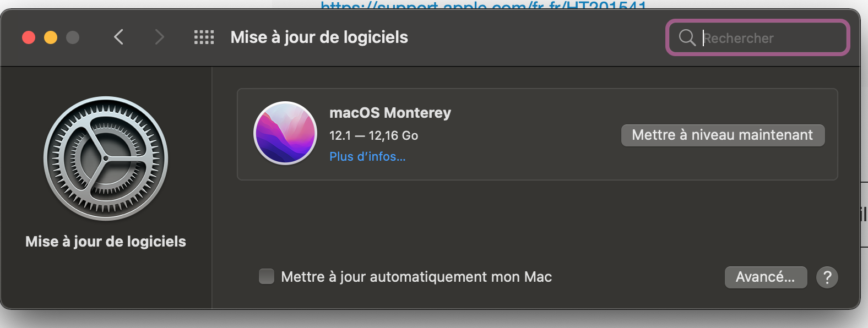Viewport: 868px width, 328px height.
Task: Minimize the window with the yellow button
Action: coord(51,37)
